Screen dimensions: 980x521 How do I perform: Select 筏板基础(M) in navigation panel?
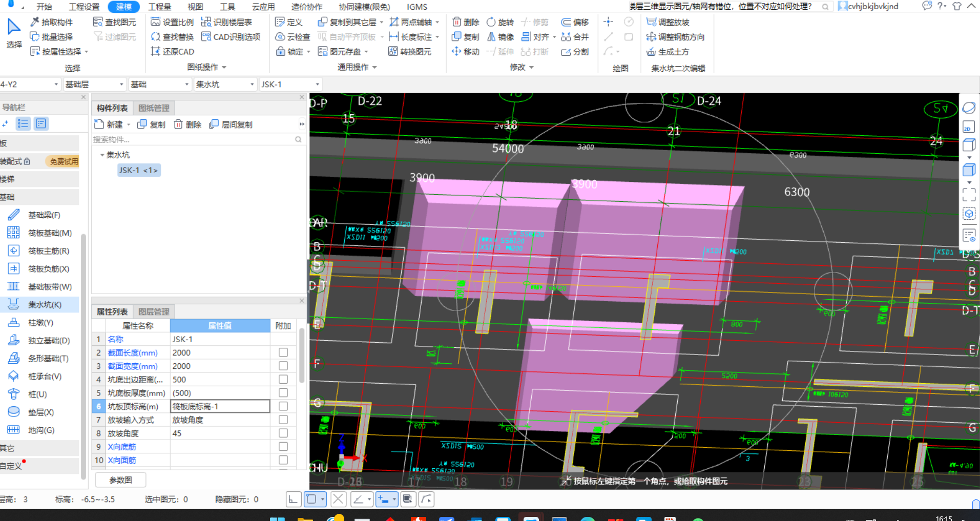(x=40, y=233)
